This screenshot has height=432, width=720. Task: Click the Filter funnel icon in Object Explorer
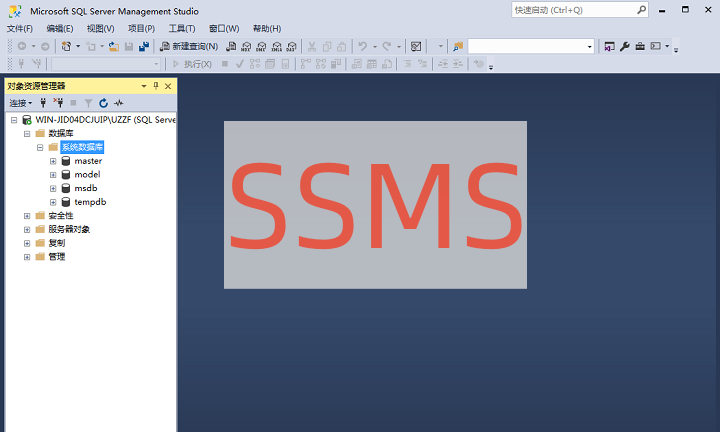88,103
